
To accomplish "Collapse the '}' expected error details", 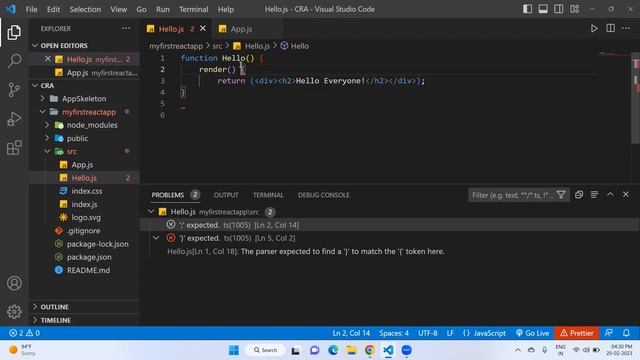I will pos(156,238).
